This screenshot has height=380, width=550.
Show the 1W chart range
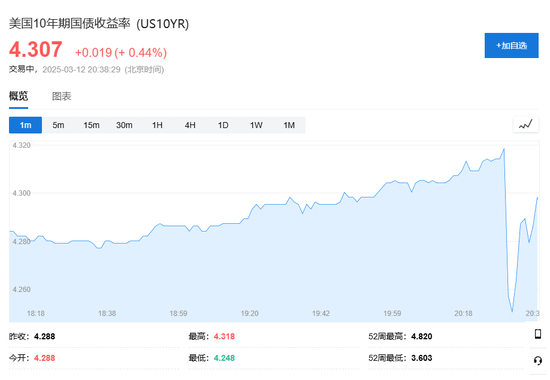(x=256, y=125)
